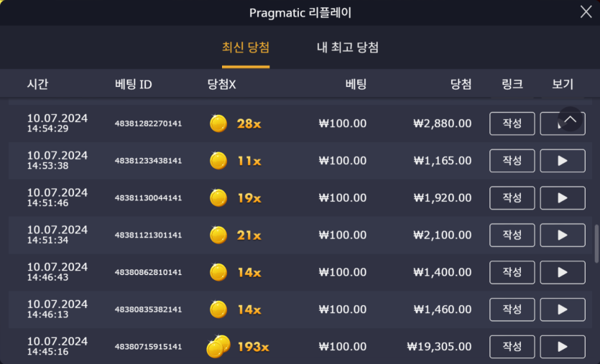Click the 당첨X column header

coord(221,85)
